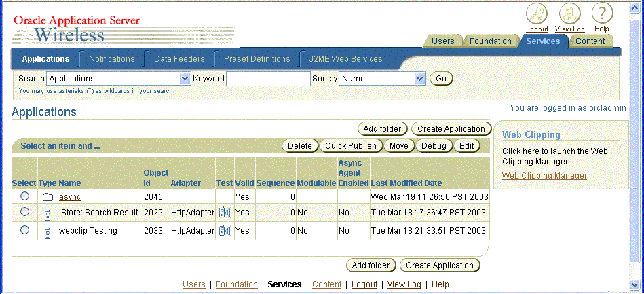Viewport: 644px width, 294px height.
Task: Click the Debug button
Action: pos(434,145)
